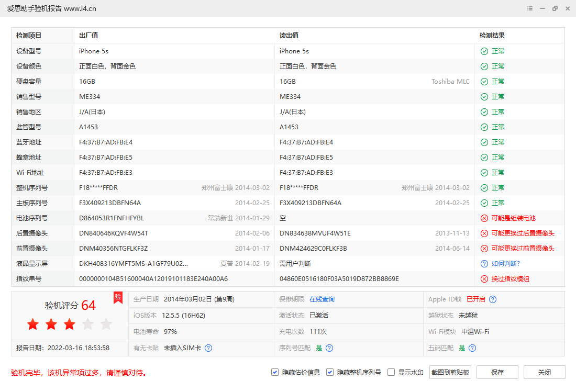
Task: Click the 保存 button
Action: [497, 372]
